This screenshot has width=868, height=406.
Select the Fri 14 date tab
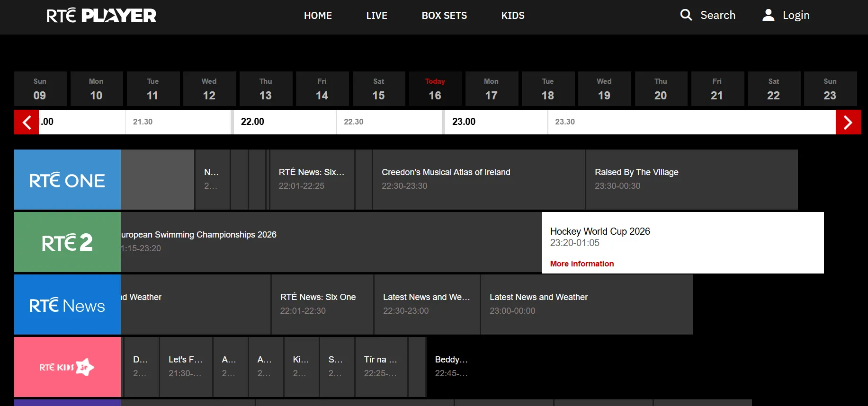tap(322, 89)
